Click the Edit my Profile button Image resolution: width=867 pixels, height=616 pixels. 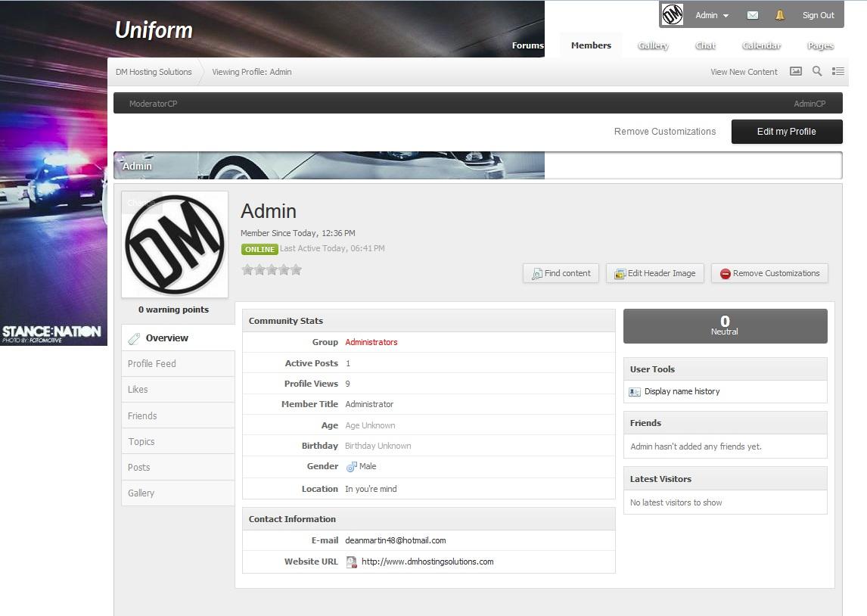tap(786, 132)
